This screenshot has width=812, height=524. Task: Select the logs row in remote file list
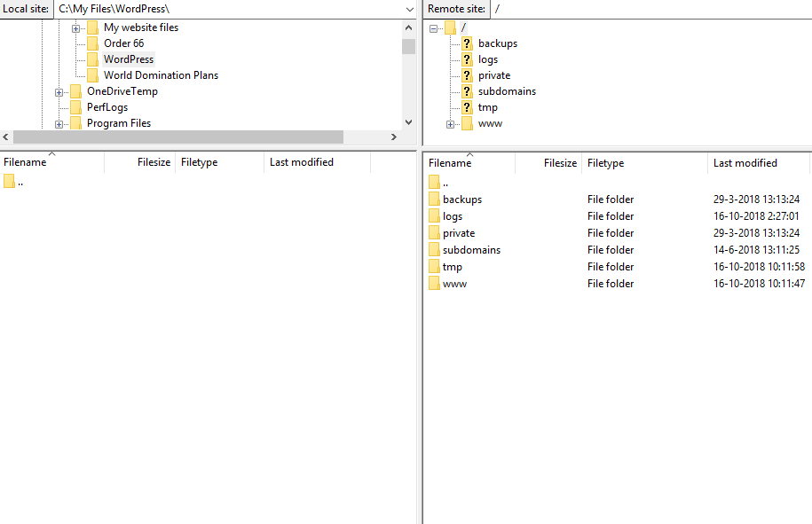(x=618, y=216)
